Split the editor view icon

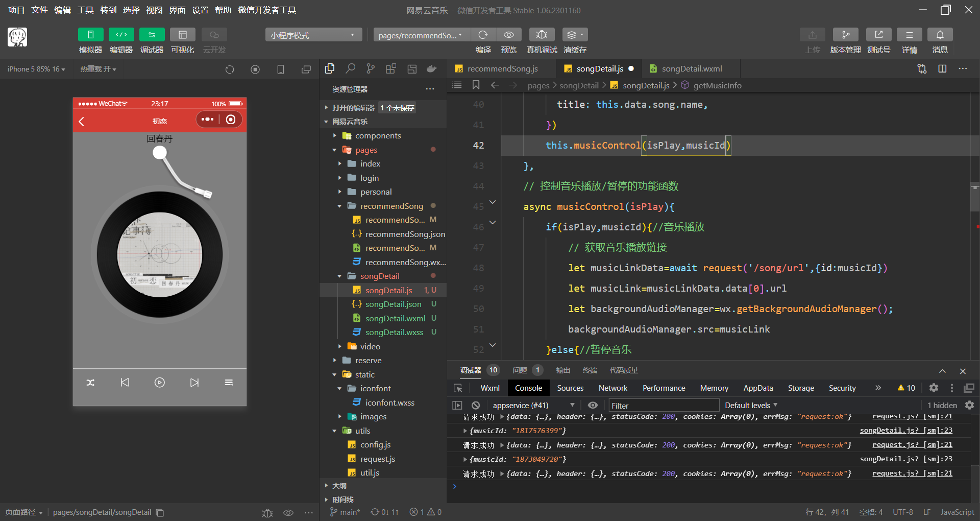coord(942,68)
